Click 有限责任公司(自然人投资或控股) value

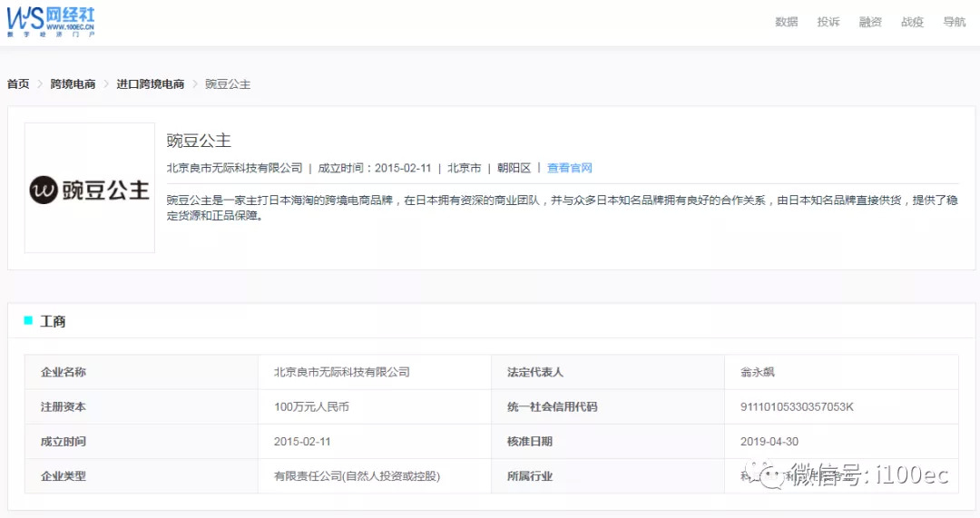tap(357, 476)
